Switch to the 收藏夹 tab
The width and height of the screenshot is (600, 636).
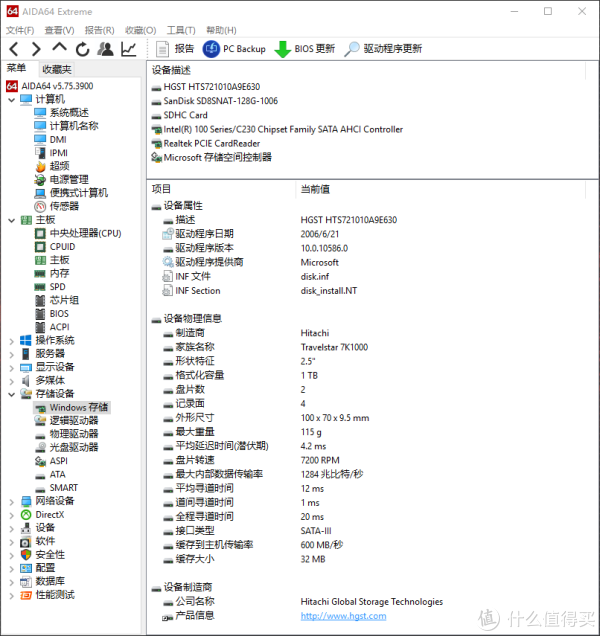56,69
